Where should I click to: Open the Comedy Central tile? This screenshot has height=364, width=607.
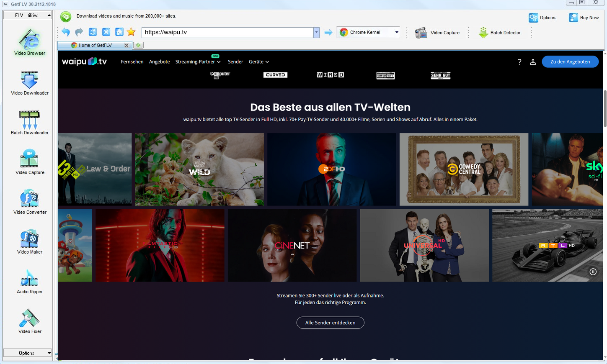(464, 169)
